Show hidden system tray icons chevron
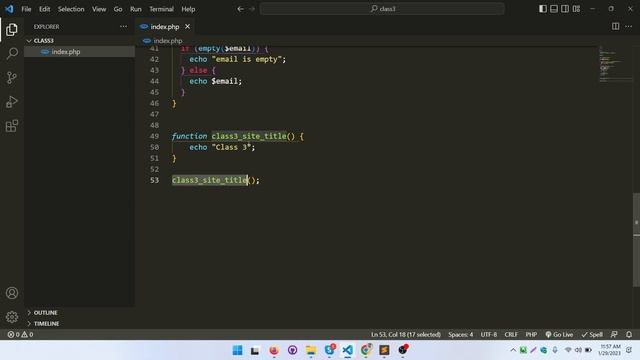Viewport: 640px width, 360px height. point(513,350)
